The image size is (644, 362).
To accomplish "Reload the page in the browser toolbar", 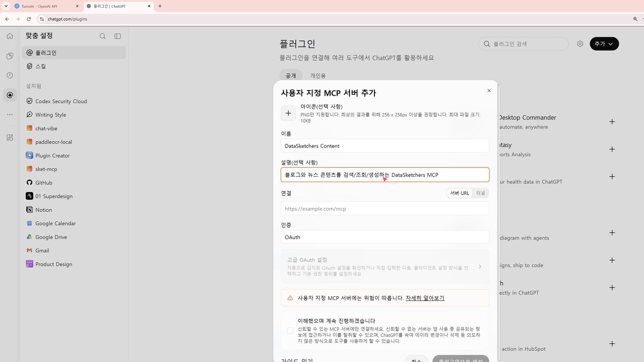I will 29,19.
